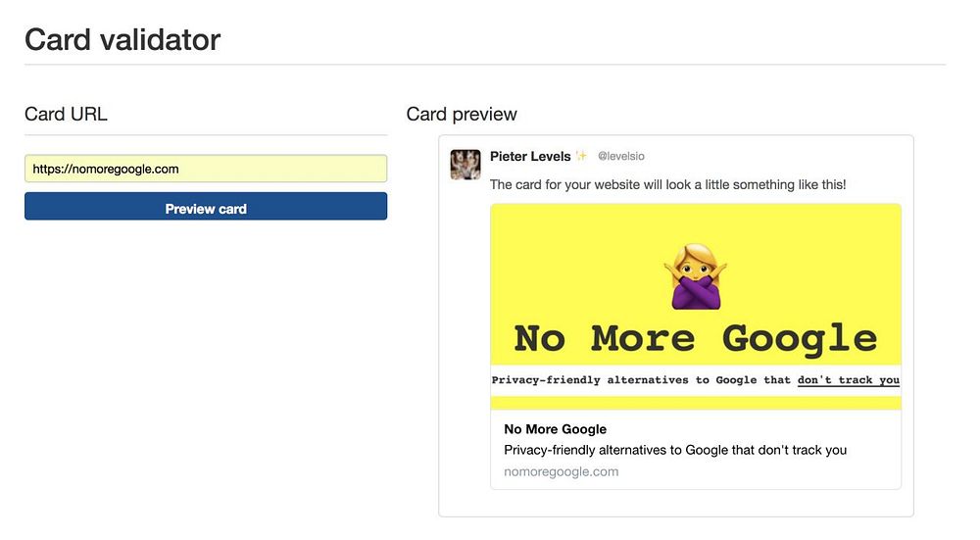980x540 pixels.
Task: Click the yellow No More Google card image
Action: pos(696,306)
